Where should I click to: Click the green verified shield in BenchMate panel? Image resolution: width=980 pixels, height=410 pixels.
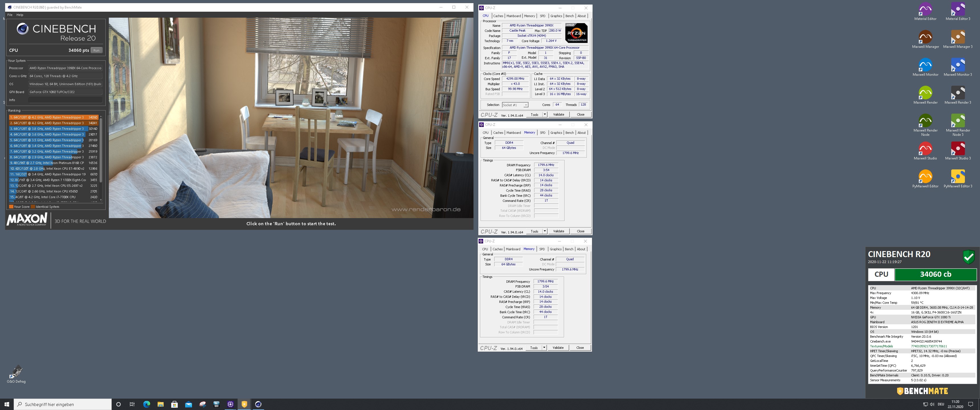tap(969, 257)
